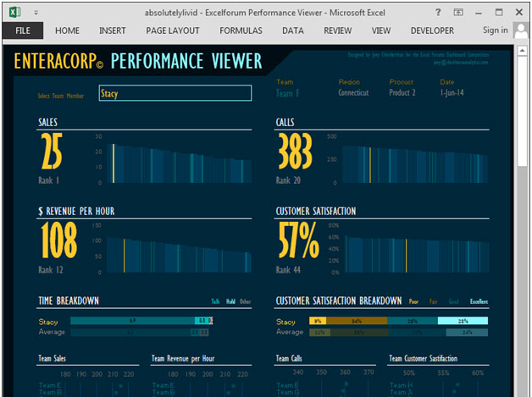The image size is (532, 397).
Task: Click the CALLS number 383
Action: click(x=295, y=152)
